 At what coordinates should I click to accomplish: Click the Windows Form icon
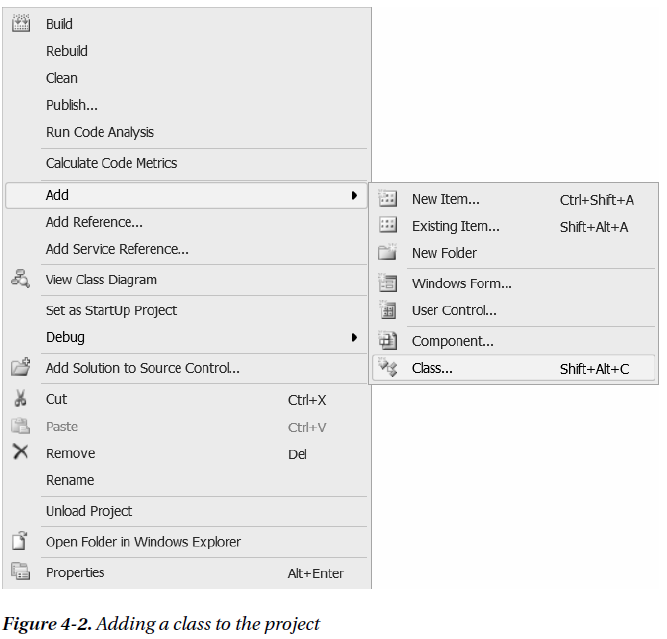[387, 283]
